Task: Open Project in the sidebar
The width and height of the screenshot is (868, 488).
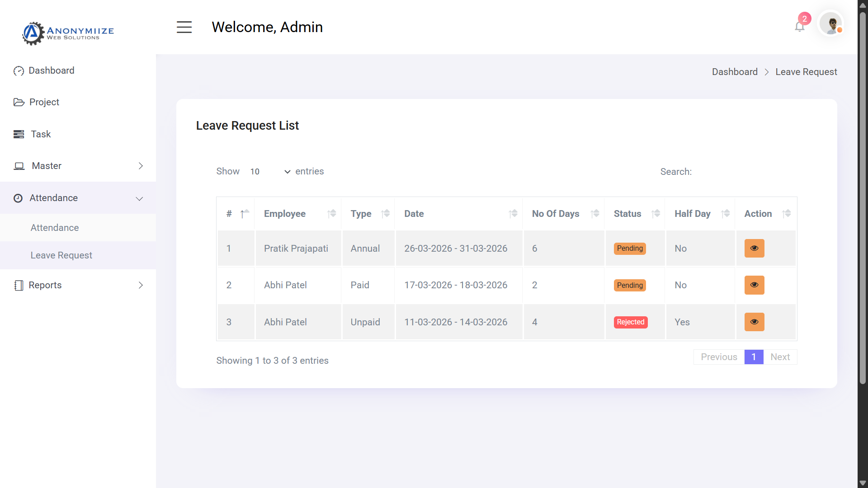Action: click(x=78, y=102)
